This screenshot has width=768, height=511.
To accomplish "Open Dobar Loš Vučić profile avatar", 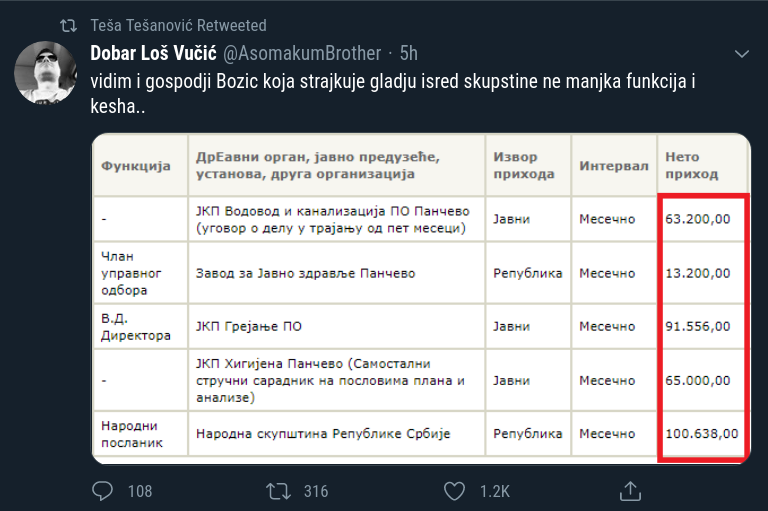I will pyautogui.click(x=45, y=73).
